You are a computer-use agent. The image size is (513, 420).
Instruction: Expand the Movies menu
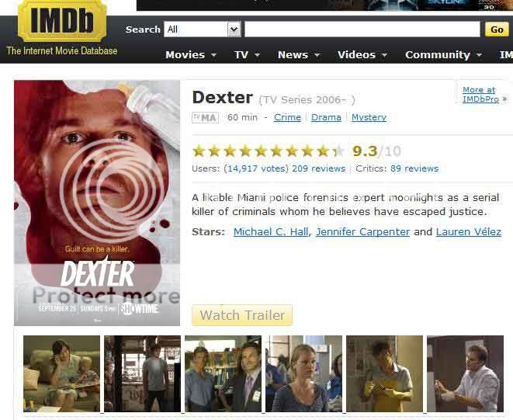point(191,54)
